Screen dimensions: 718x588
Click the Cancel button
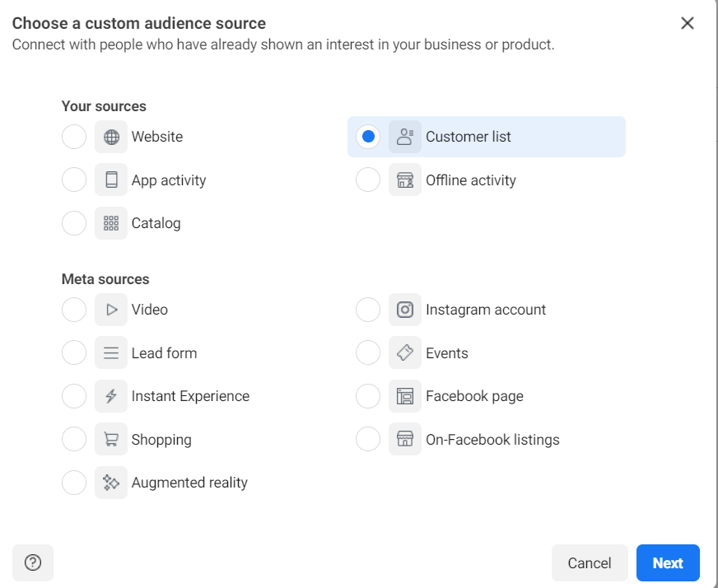click(590, 562)
